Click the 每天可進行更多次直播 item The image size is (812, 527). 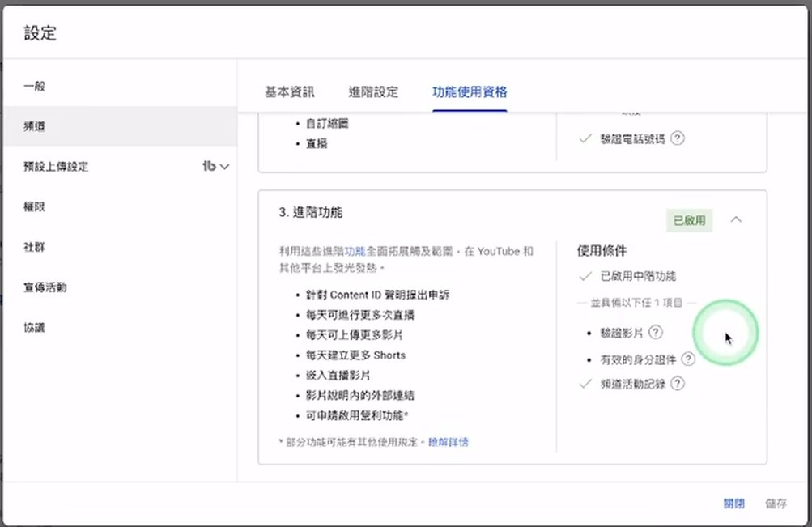click(x=360, y=315)
